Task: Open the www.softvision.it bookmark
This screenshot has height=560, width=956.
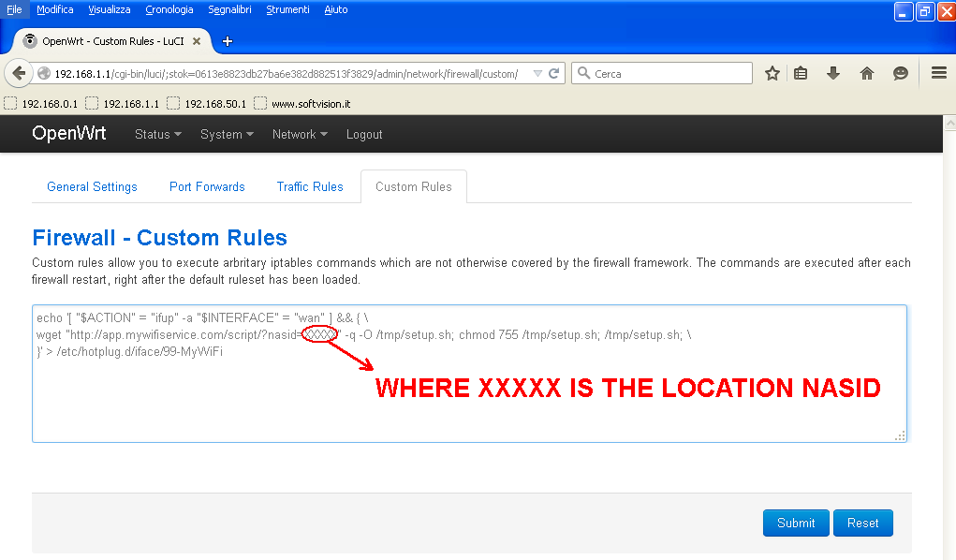Action: tap(302, 104)
